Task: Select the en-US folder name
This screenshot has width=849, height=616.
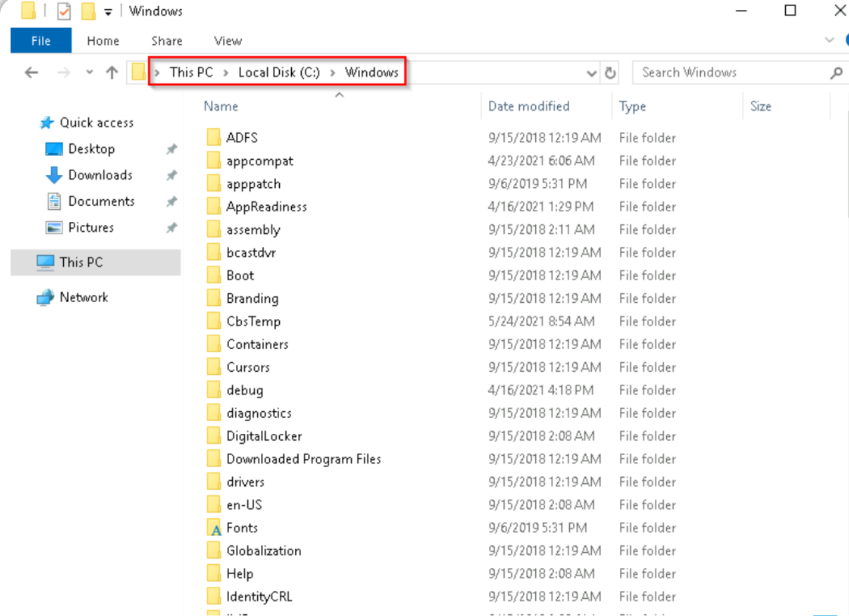Action: click(244, 505)
